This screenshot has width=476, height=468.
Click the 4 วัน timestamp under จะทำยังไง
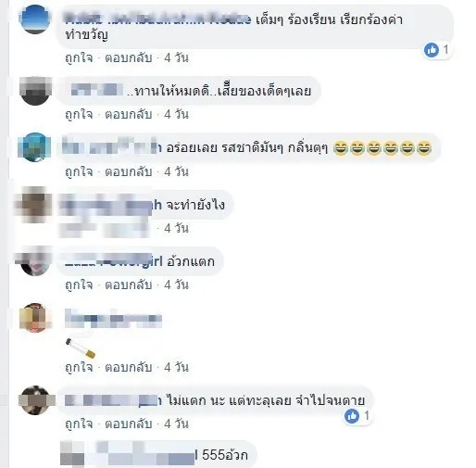pos(176,228)
